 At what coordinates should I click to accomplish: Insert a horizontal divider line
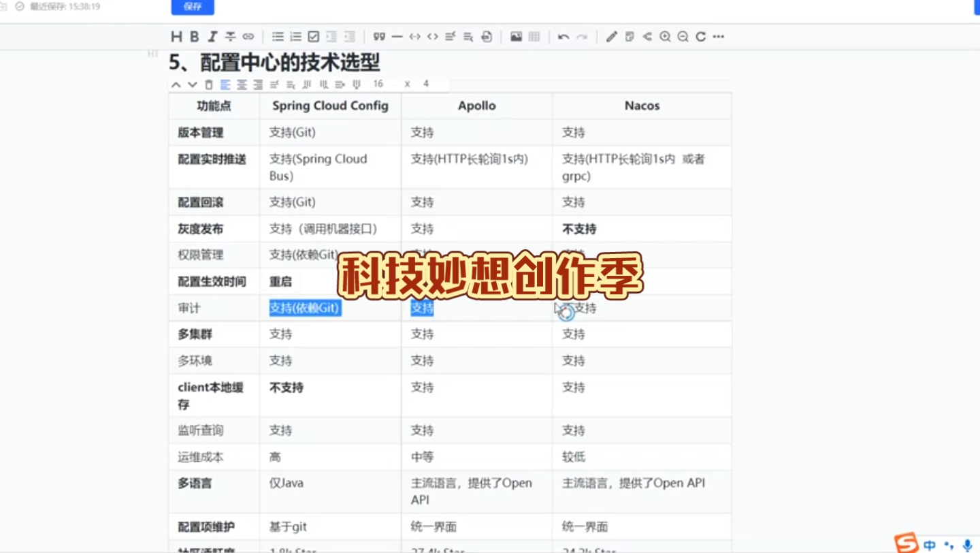(x=397, y=37)
